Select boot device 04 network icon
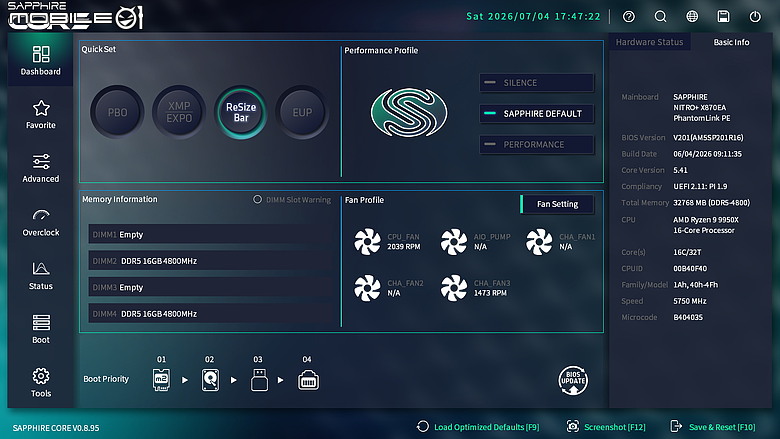The height and width of the screenshot is (439, 780). pos(308,380)
